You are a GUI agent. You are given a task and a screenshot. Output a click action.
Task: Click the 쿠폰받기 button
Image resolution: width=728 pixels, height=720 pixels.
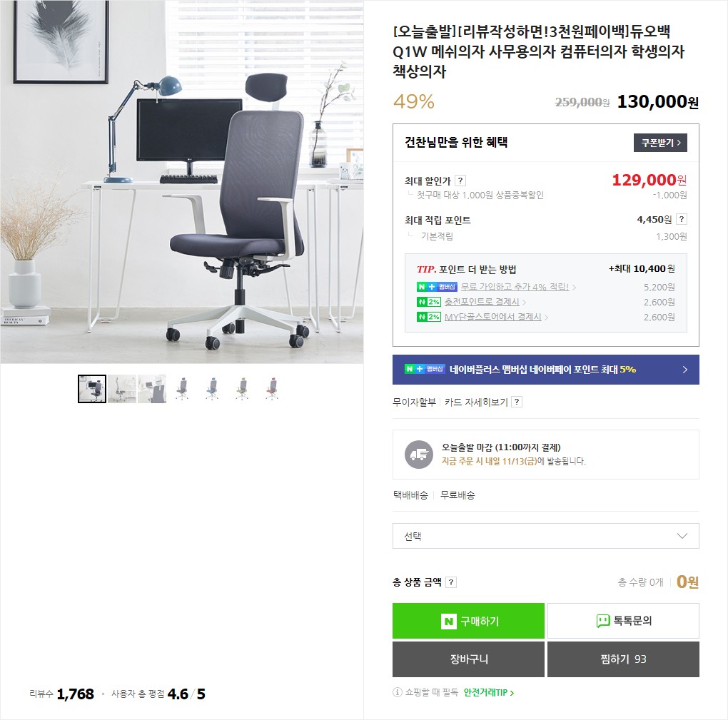[660, 143]
